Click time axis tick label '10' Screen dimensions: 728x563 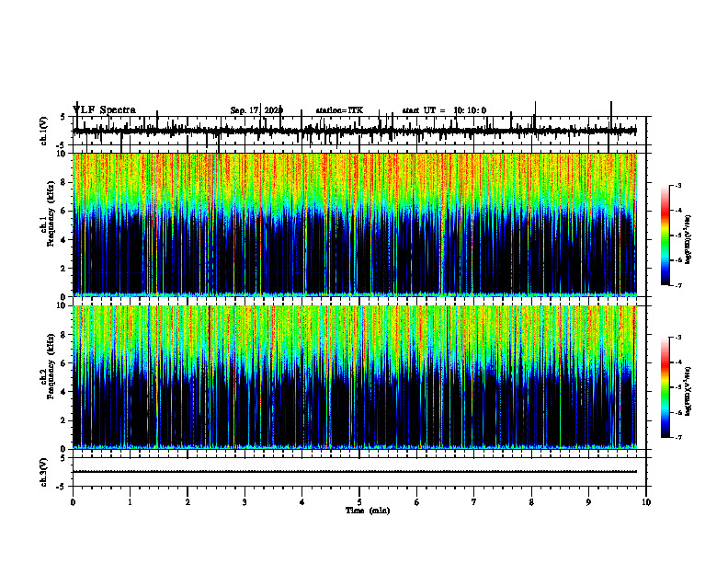click(646, 502)
